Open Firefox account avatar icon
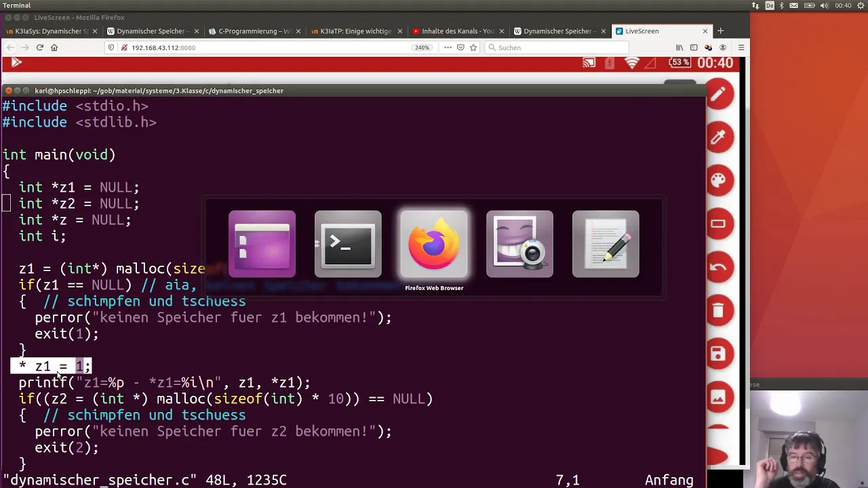This screenshot has height=488, width=868. (723, 47)
